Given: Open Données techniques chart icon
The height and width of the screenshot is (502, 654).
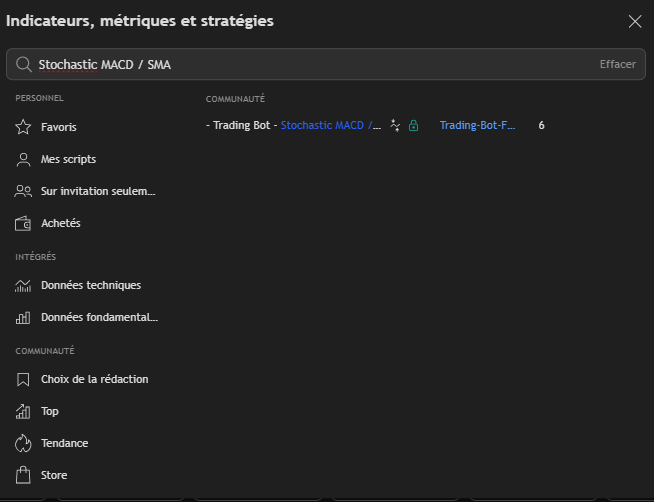Looking at the screenshot, I should click(24, 285).
